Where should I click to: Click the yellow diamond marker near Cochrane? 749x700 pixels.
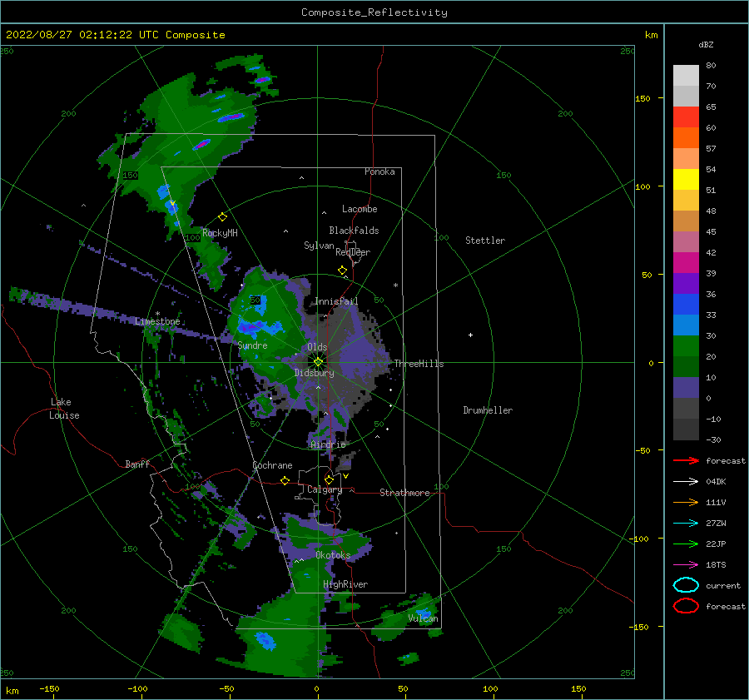pos(285,480)
